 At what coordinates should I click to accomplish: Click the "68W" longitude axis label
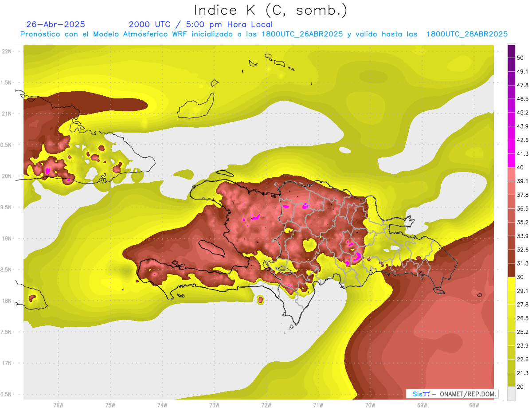pos(474,405)
